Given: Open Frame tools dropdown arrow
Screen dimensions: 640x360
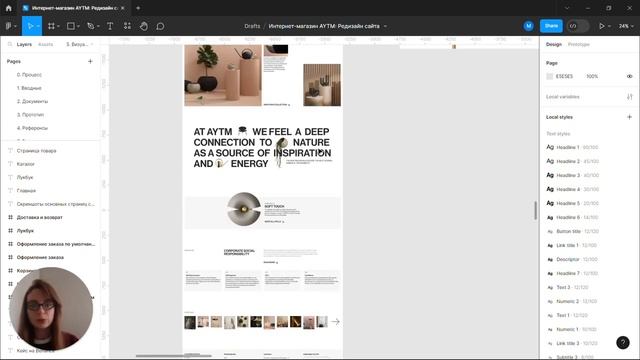Looking at the screenshot, I should tap(58, 26).
